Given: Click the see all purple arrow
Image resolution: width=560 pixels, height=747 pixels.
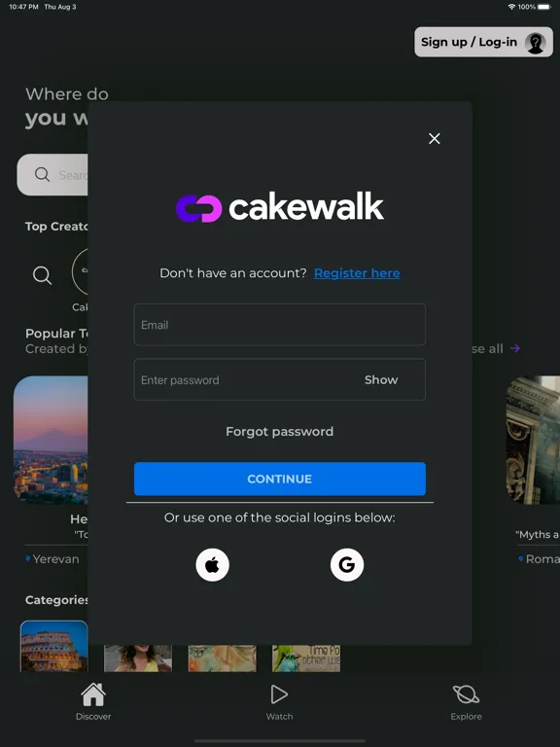Looking at the screenshot, I should coord(514,348).
